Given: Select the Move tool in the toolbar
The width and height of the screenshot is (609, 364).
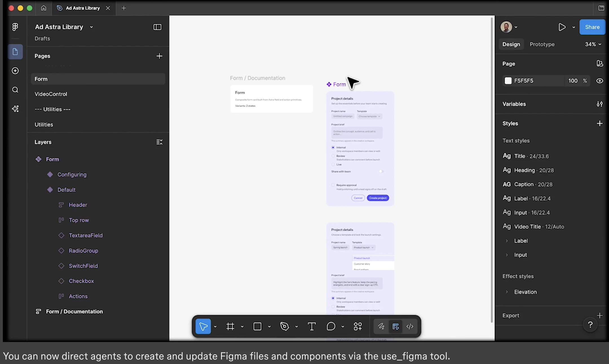Looking at the screenshot, I should tap(203, 326).
